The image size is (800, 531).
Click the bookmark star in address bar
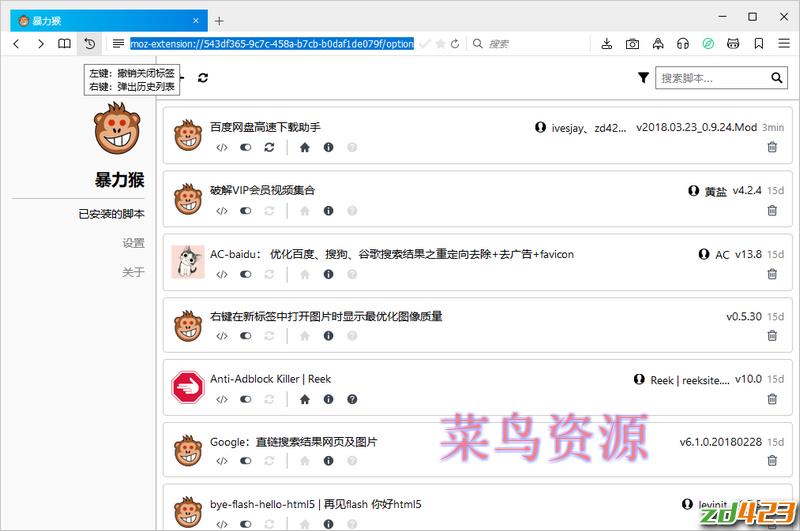[440, 44]
